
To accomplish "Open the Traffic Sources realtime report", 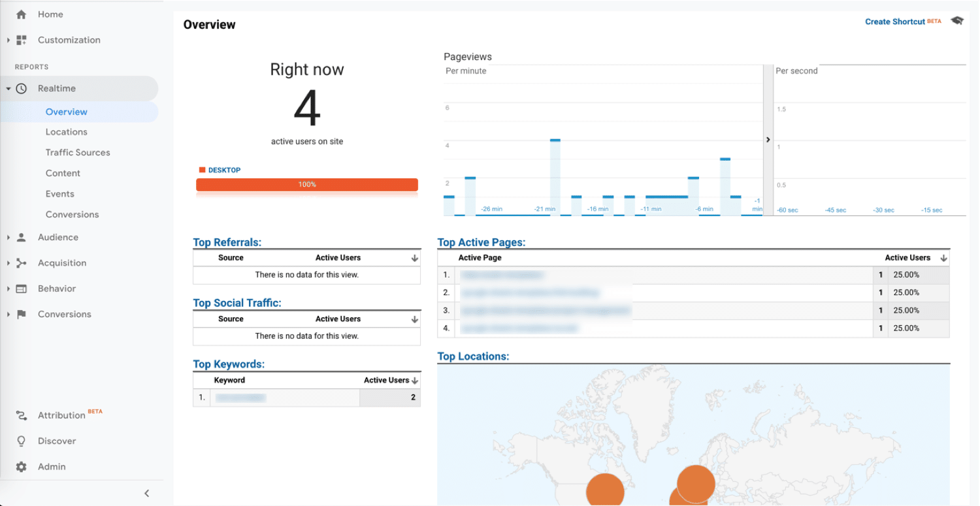I will 78,153.
